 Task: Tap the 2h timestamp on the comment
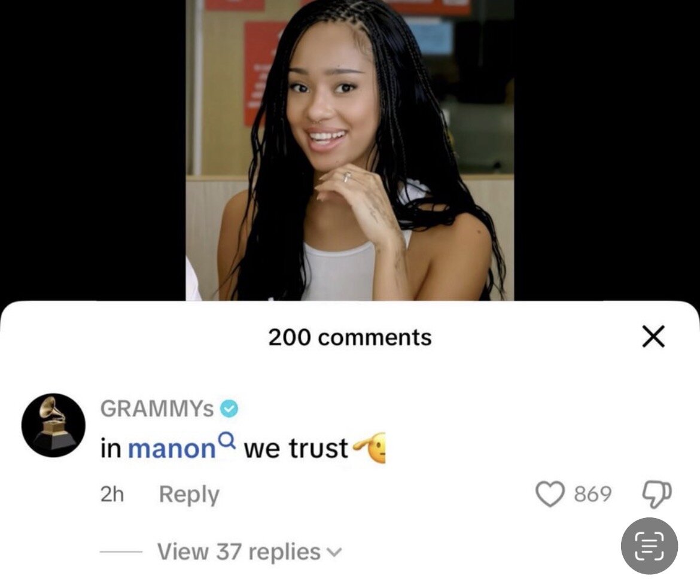112,494
